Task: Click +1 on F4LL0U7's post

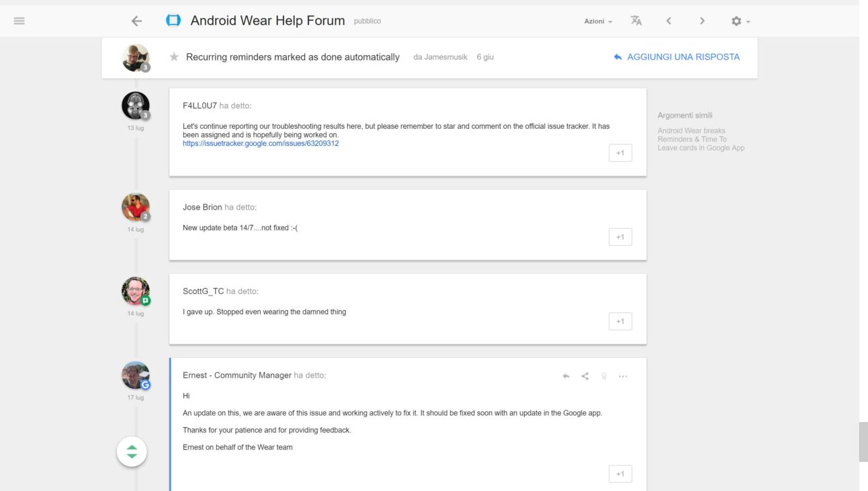Action: click(620, 152)
